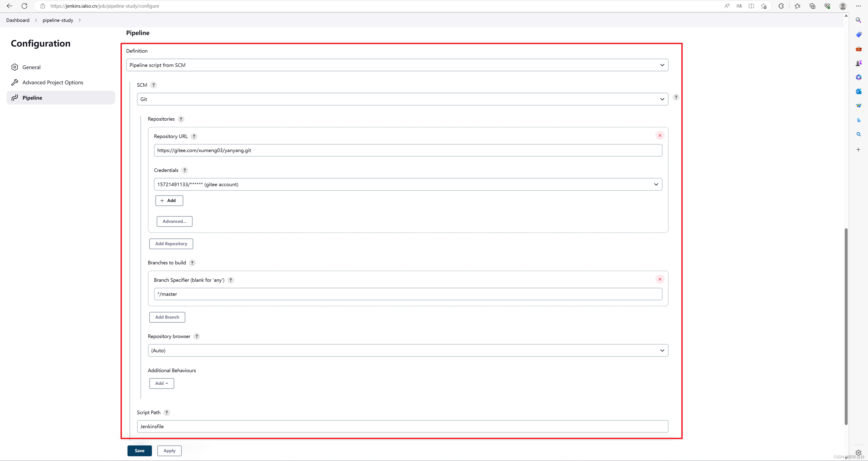
Task: Click the Save button to apply changes
Action: click(x=139, y=451)
